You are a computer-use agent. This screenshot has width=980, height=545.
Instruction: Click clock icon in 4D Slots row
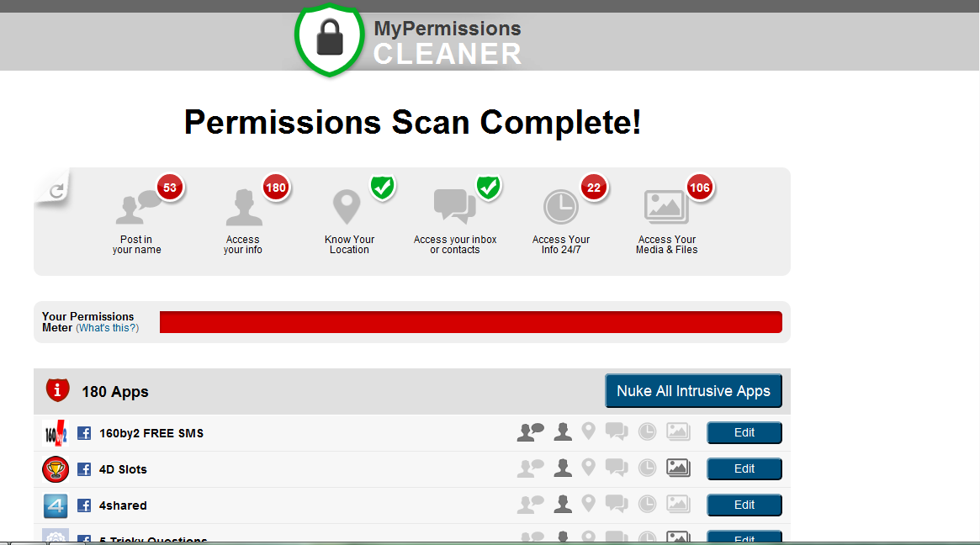coord(647,468)
